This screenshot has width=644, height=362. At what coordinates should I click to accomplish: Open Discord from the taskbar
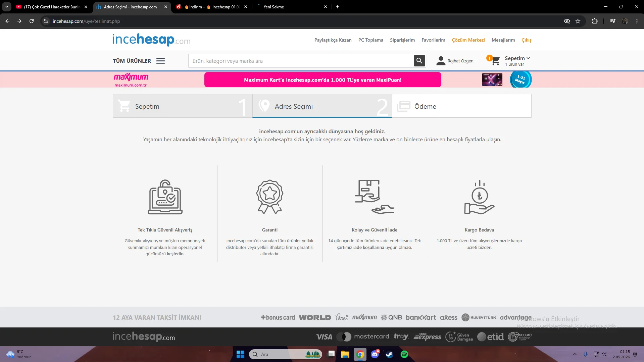point(375,354)
